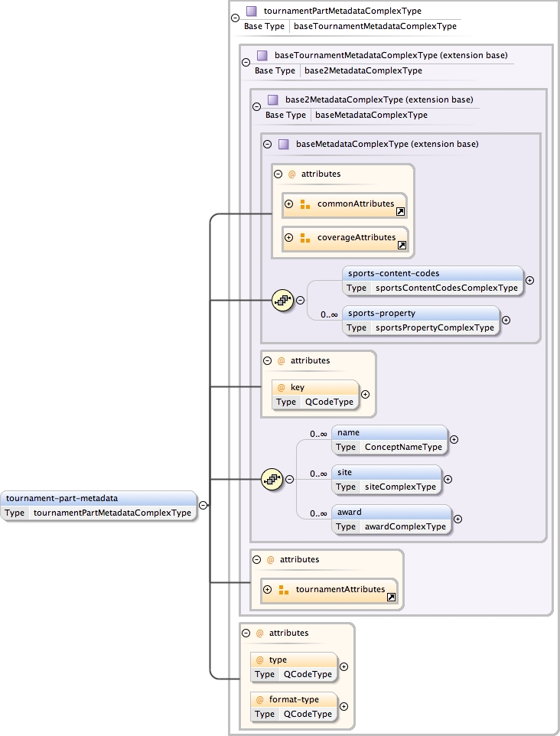This screenshot has height=736, width=560.
Task: Collapse the base2MetadataComplexType extension block
Action: [x=256, y=107]
